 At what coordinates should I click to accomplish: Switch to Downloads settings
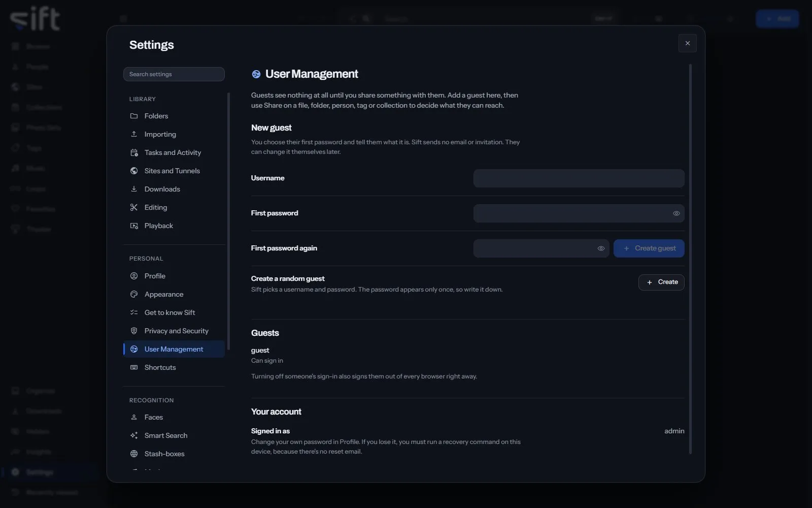174,189
